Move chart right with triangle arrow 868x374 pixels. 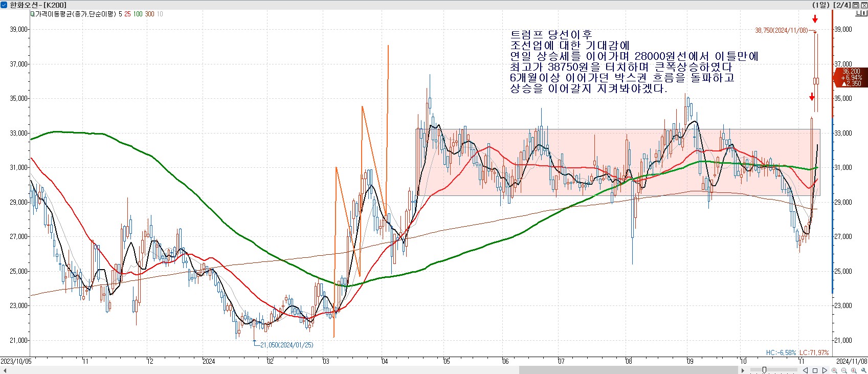pyautogui.click(x=825, y=370)
